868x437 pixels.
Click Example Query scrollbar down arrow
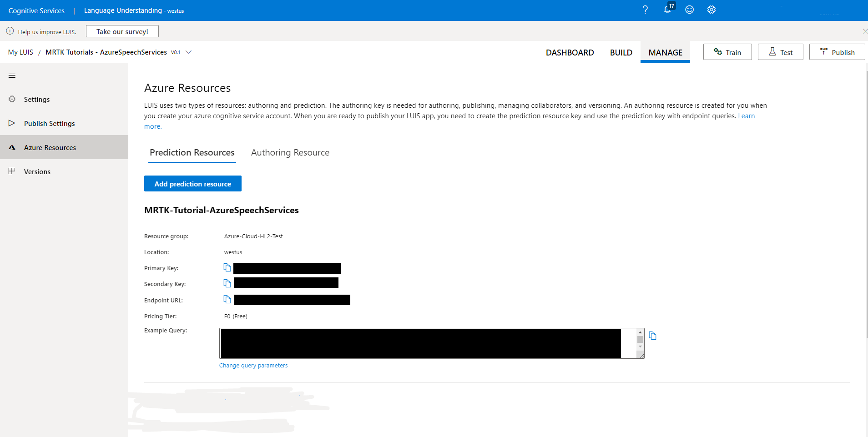pos(640,347)
